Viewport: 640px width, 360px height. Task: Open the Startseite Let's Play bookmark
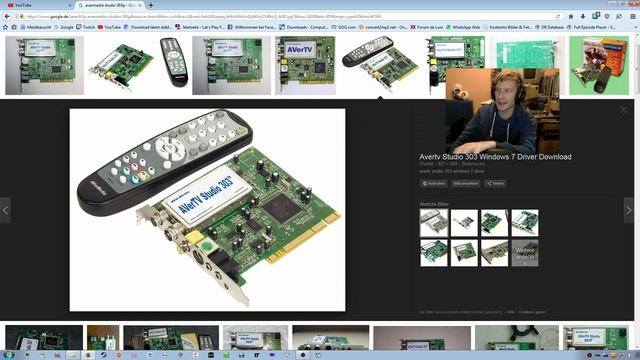[x=200, y=27]
